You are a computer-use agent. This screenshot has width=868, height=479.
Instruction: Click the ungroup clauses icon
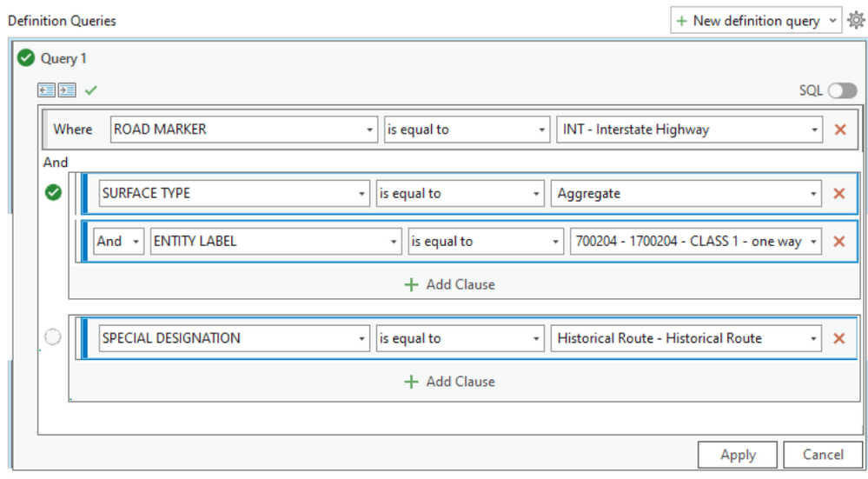pyautogui.click(x=46, y=90)
